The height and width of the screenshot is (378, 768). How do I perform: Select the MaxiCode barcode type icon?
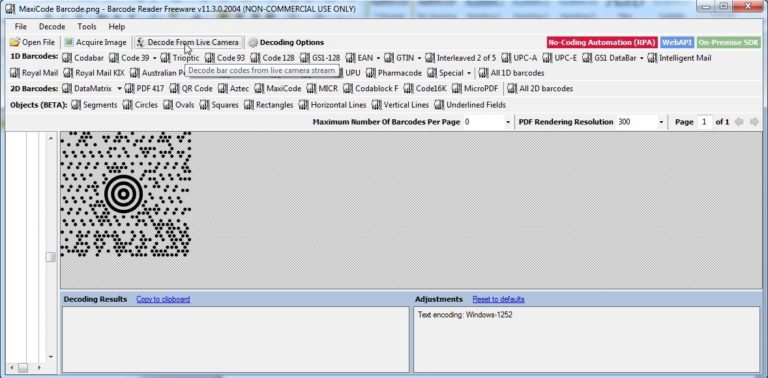(259, 89)
